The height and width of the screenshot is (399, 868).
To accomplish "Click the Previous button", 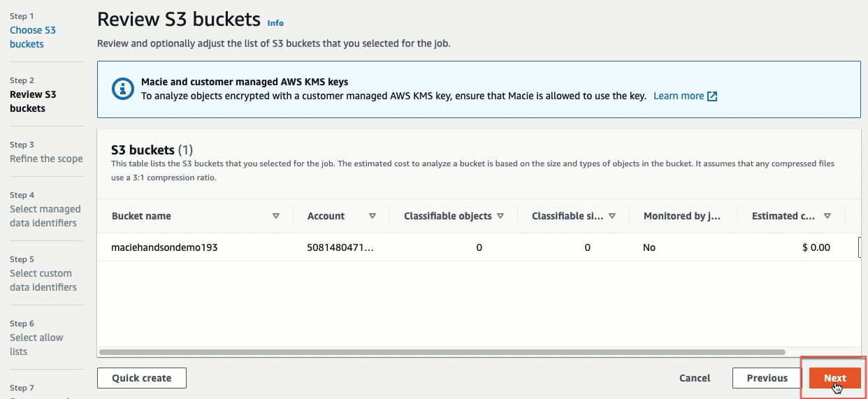I will tap(767, 378).
